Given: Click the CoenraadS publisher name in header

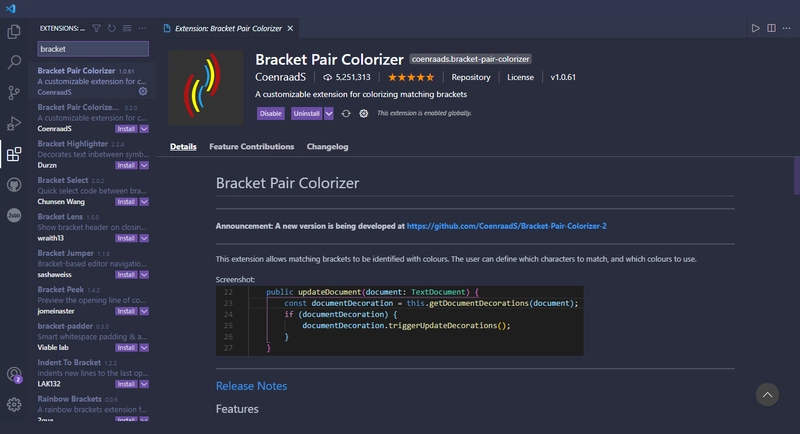Looking at the screenshot, I should point(281,77).
